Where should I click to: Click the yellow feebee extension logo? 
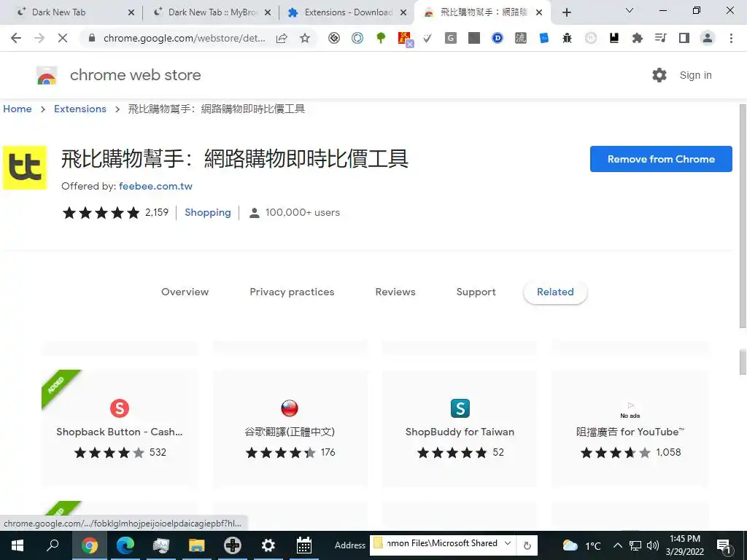[25, 168]
